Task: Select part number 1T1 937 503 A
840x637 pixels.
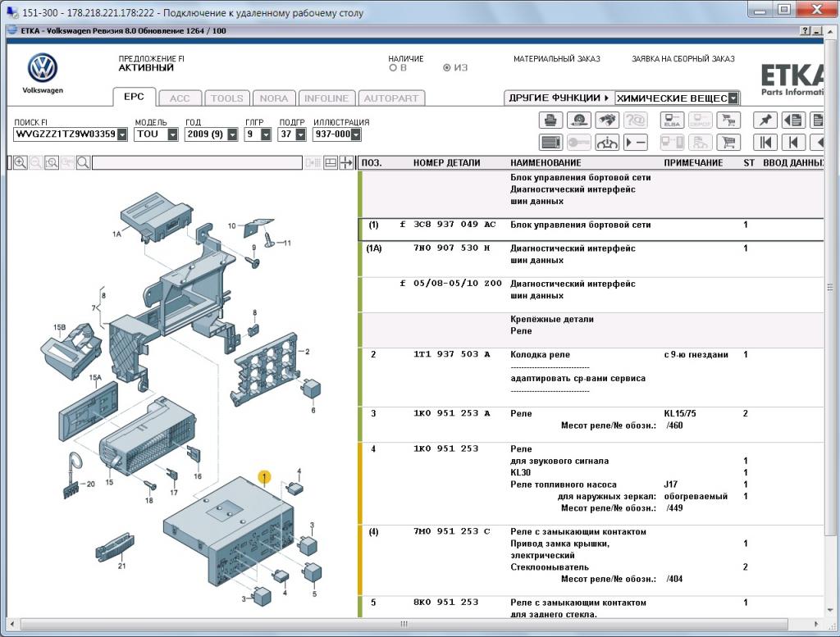Action: click(x=452, y=354)
